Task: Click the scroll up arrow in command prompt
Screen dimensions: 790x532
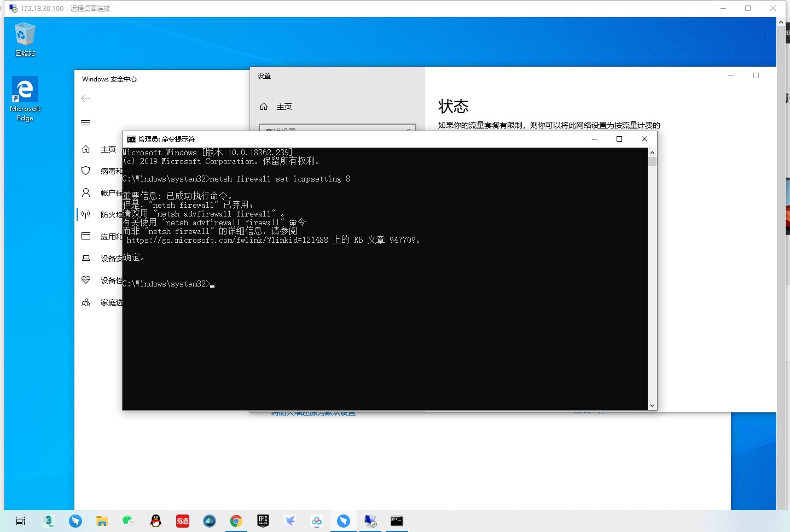Action: tap(652, 153)
